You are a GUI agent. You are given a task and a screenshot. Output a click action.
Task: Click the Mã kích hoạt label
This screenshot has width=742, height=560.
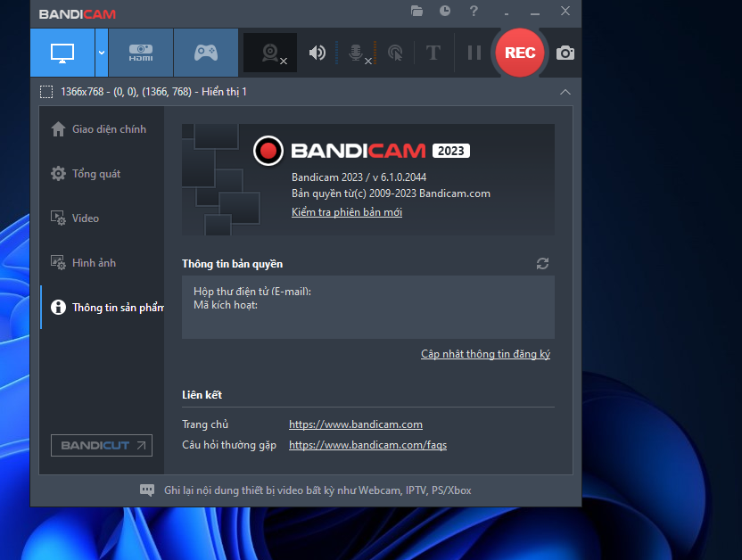[x=226, y=305]
